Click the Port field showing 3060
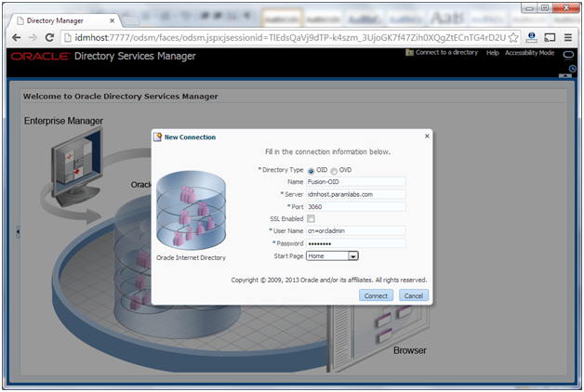This screenshot has height=392, width=584. (x=355, y=207)
